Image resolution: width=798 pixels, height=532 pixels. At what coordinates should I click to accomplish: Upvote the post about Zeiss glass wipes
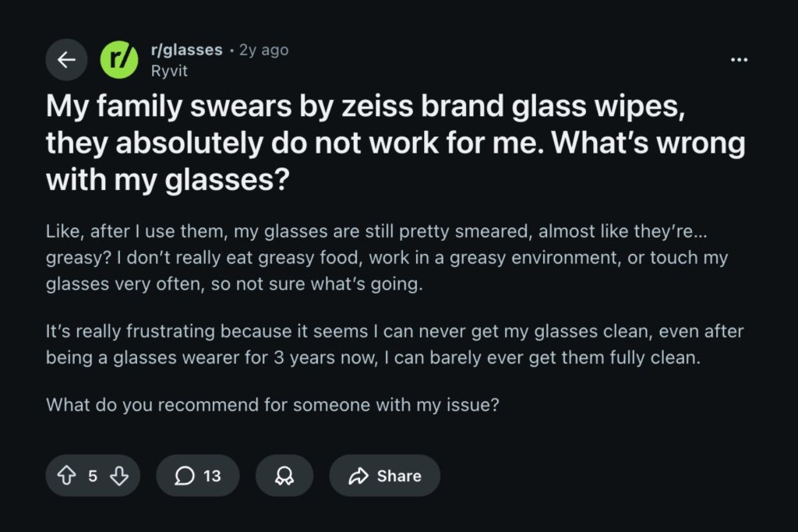pos(69,475)
